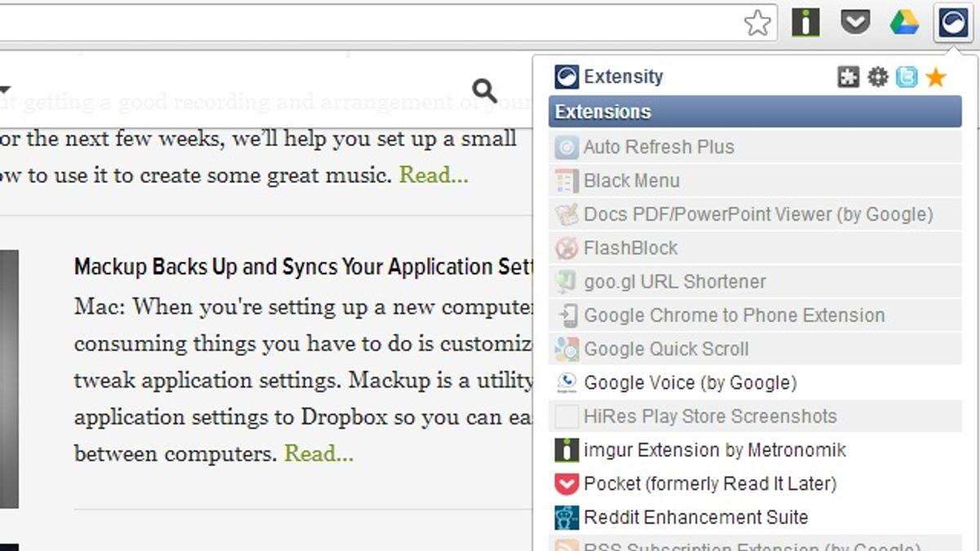The image size is (980, 551).
Task: Click the orange star rate icon
Action: click(x=936, y=78)
